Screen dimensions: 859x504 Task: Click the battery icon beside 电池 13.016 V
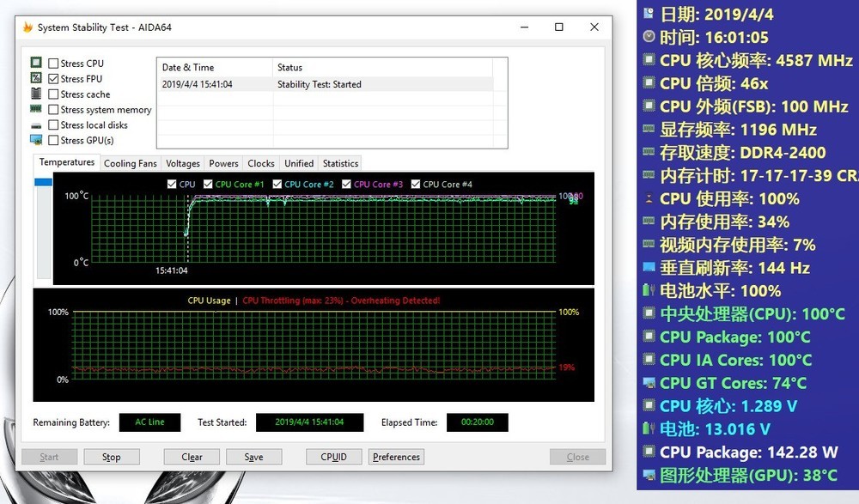click(x=649, y=428)
